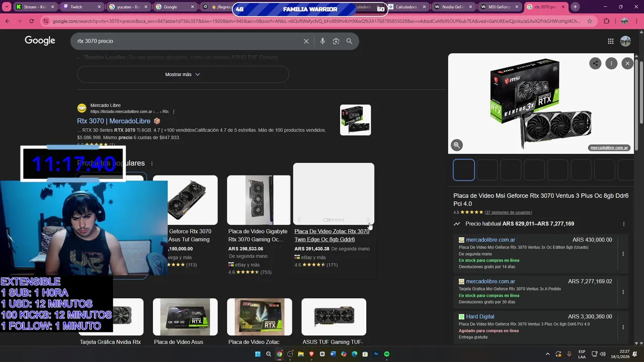Open options for Hard Digital offer
Screen dimensions: 644x362
[623, 327]
